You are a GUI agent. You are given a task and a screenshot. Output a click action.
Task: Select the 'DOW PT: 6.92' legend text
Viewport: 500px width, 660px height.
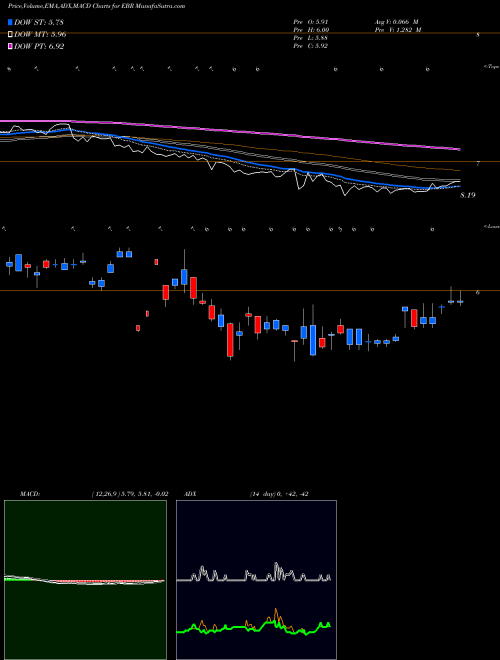tap(39, 46)
